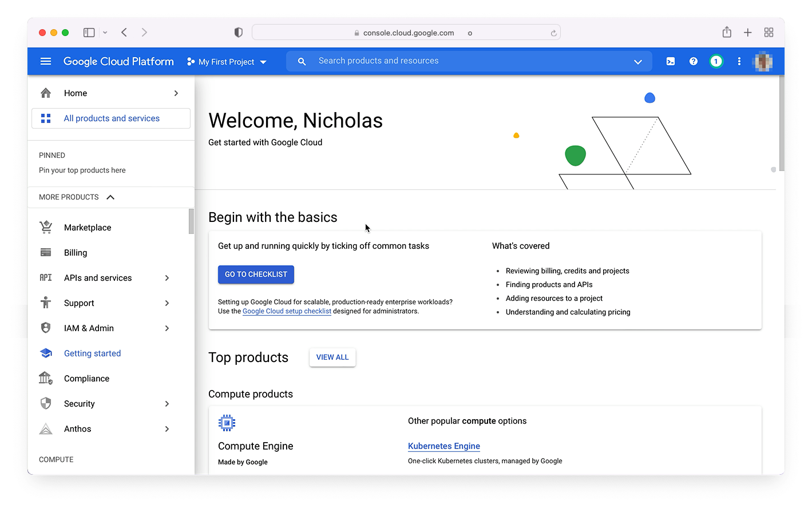This screenshot has height=513, width=812.
Task: Click the Compute Engine product title
Action: (x=255, y=446)
